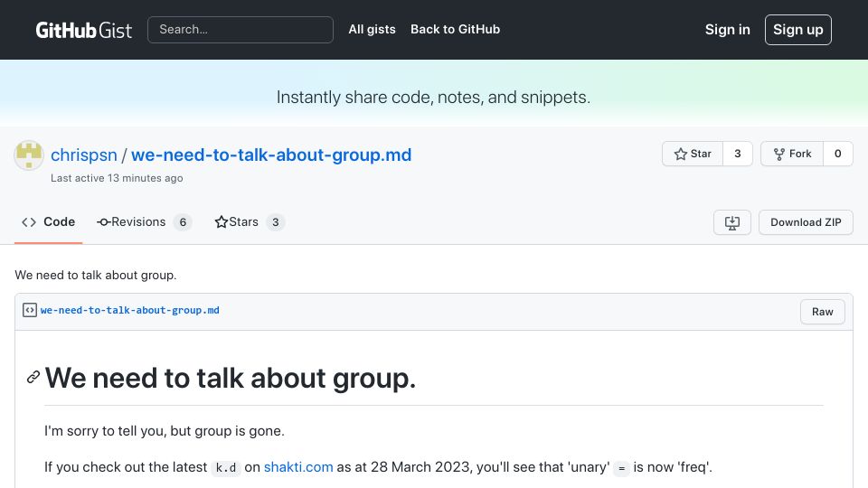Click the Sign up button

coord(797,29)
